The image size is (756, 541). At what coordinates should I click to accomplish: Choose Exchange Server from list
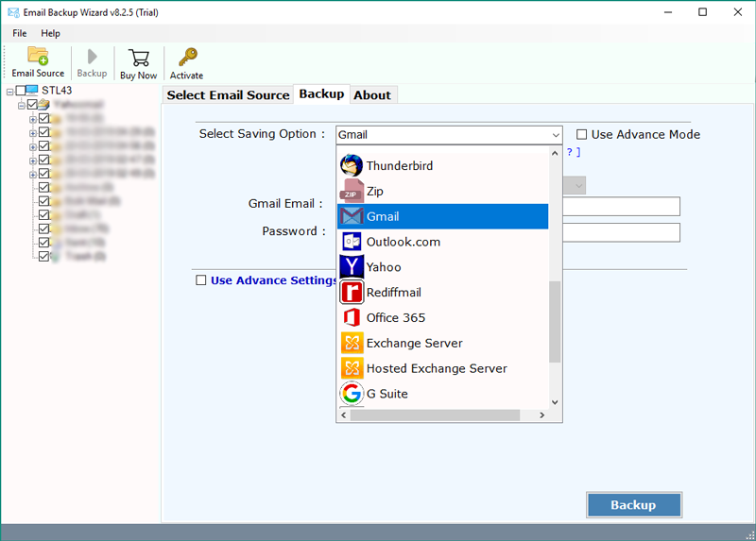click(x=442, y=343)
